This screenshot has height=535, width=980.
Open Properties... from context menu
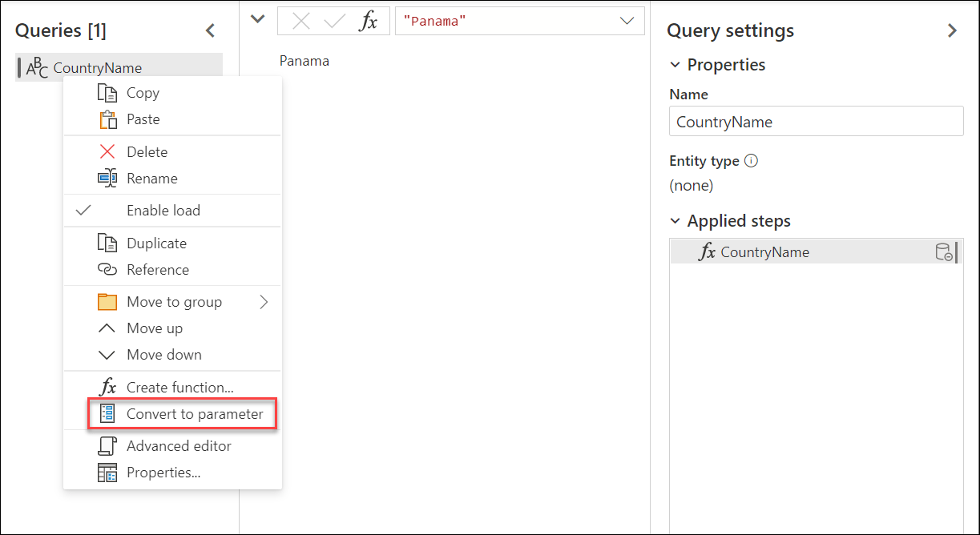pyautogui.click(x=172, y=473)
